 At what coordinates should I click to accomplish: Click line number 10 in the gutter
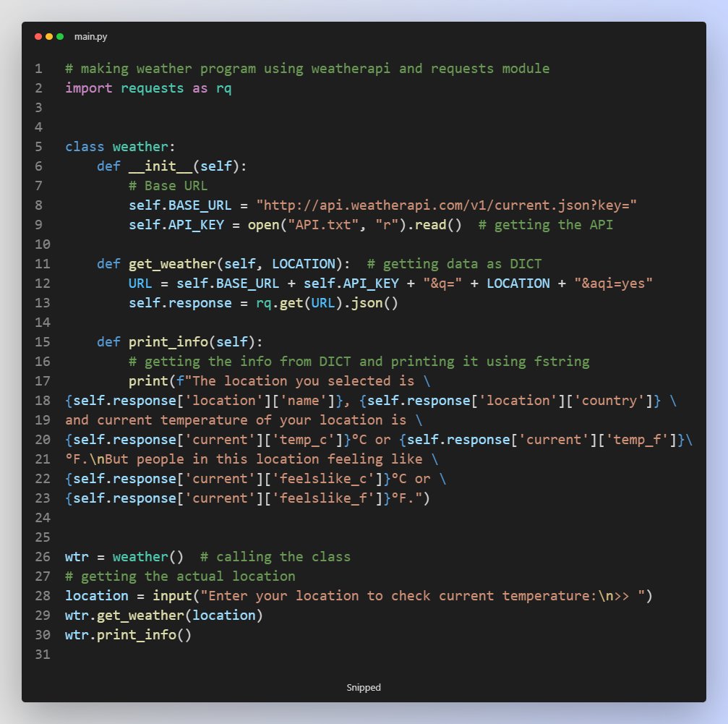coord(42,244)
